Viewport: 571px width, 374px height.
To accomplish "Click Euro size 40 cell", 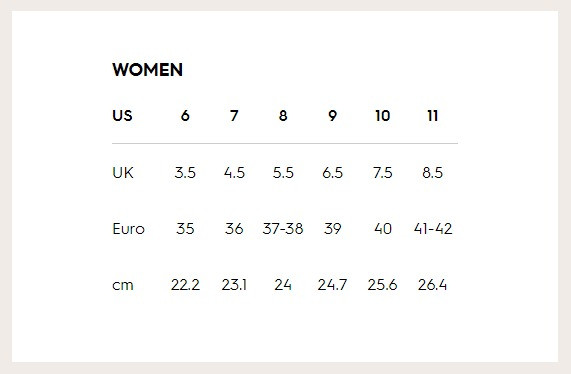I will [x=383, y=229].
